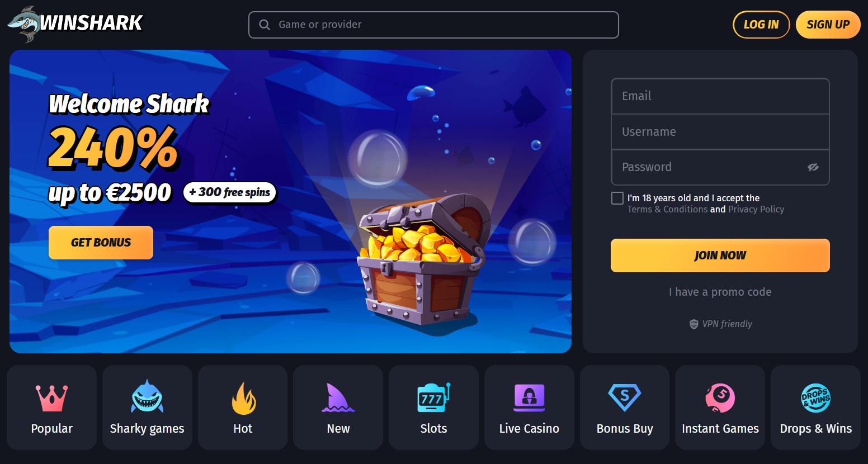Click the LOG IN button

coord(761,25)
